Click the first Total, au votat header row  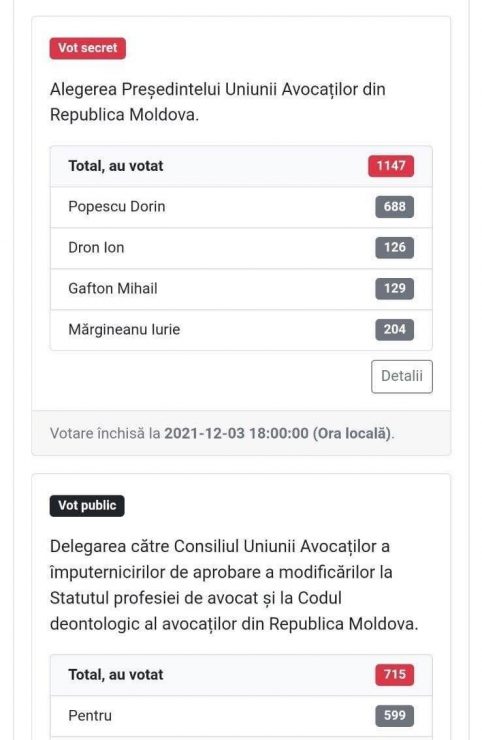coord(241,166)
